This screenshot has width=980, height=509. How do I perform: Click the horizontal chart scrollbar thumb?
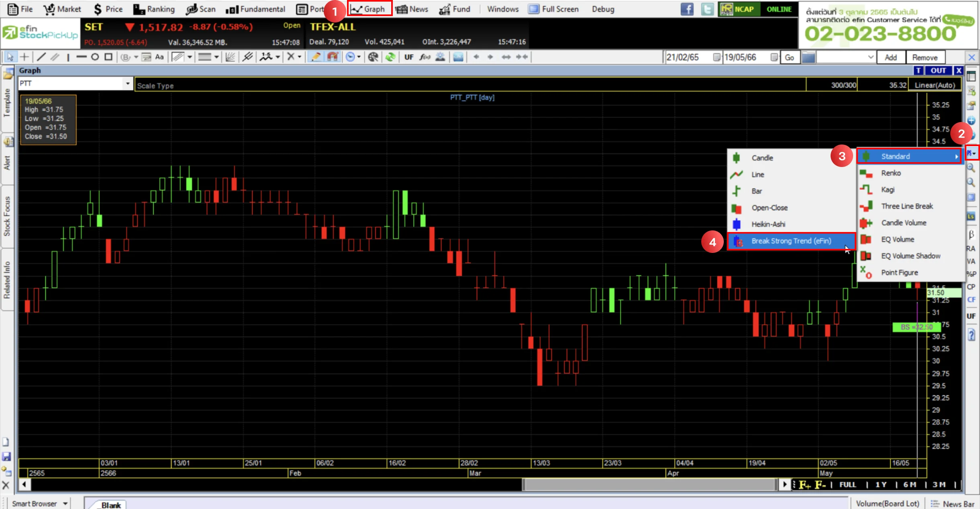point(649,485)
